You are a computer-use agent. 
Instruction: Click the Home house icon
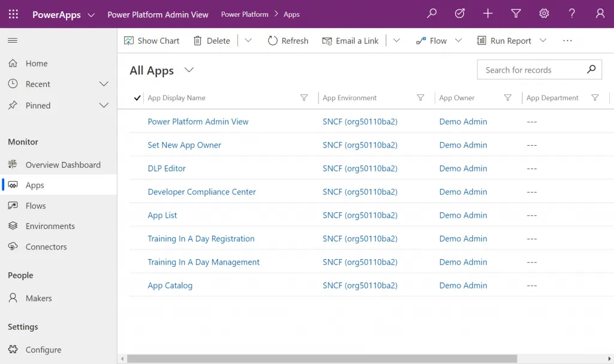(x=13, y=63)
